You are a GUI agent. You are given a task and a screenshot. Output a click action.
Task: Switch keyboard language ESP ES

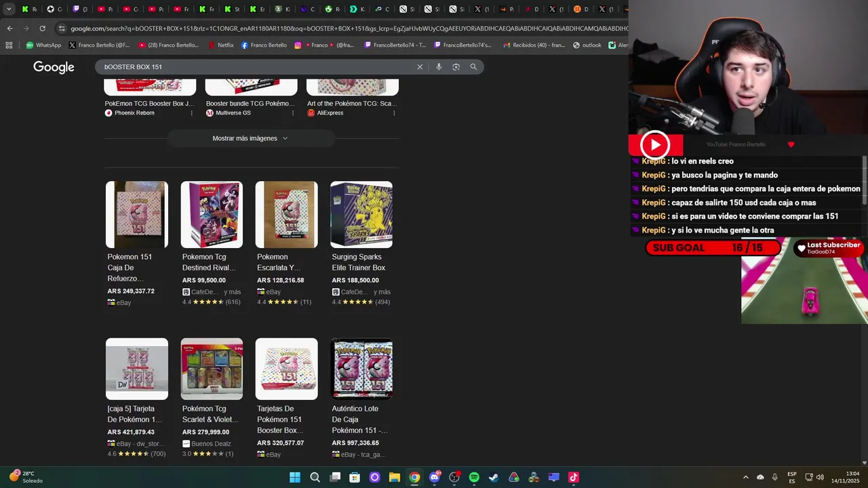point(792,477)
